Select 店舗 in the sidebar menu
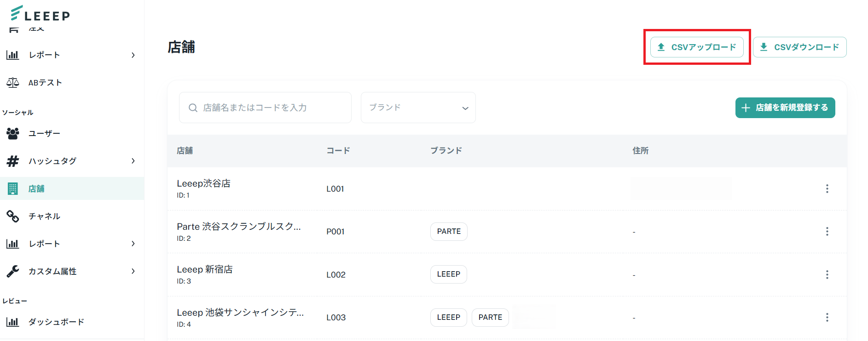868x341 pixels. pyautogui.click(x=37, y=188)
